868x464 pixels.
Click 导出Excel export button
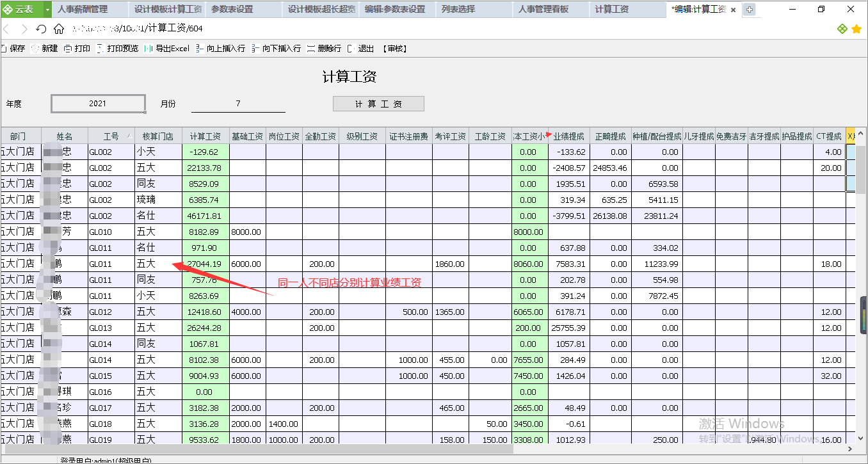click(x=167, y=49)
